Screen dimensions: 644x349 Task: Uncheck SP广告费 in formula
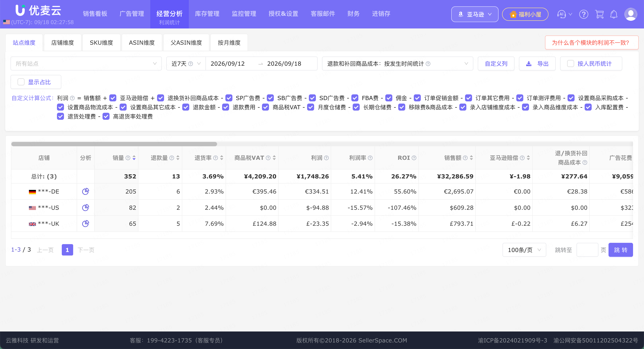229,98
